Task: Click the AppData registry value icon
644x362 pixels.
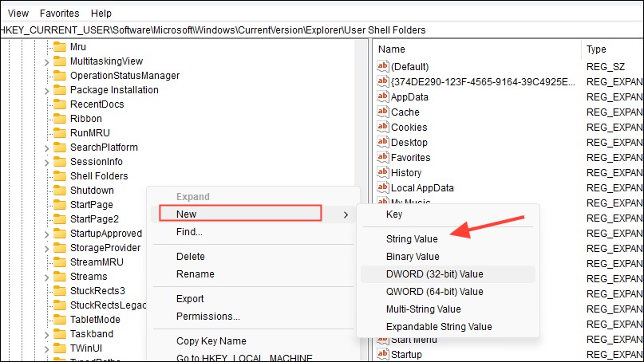Action: coord(383,96)
